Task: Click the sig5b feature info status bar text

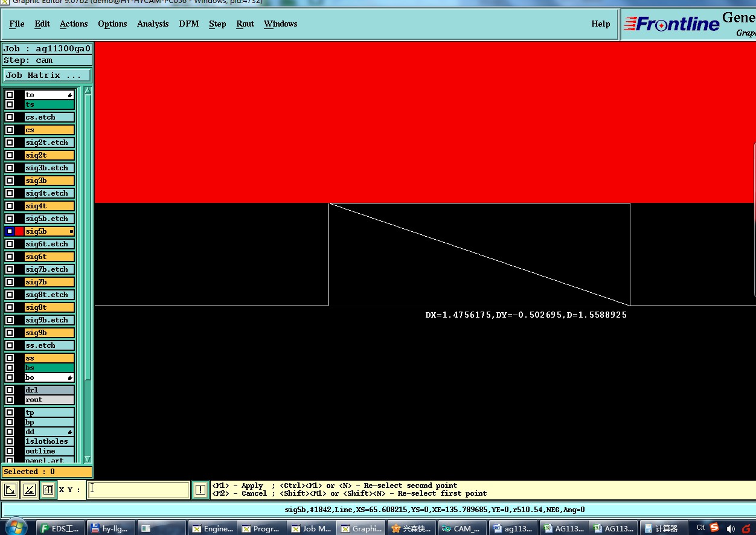Action: coord(435,510)
